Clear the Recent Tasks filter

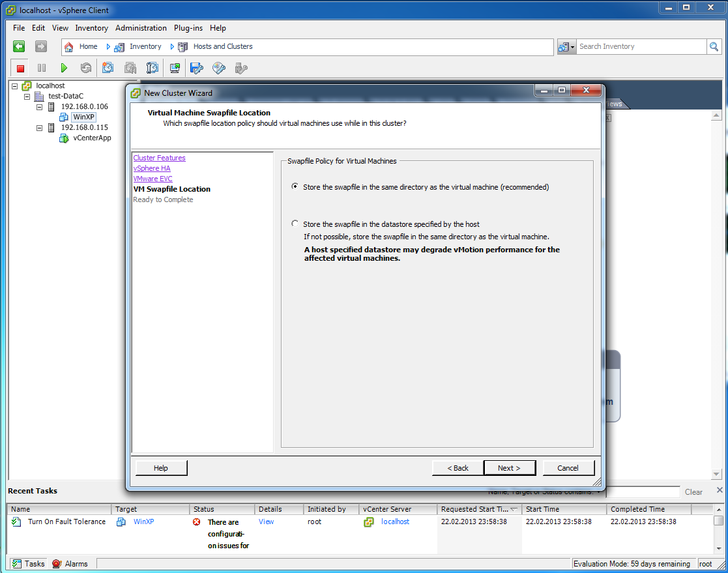(693, 492)
